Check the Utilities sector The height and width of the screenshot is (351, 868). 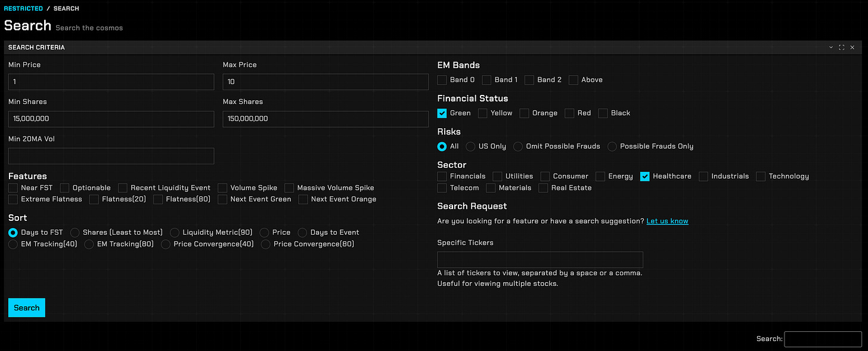[x=497, y=177]
